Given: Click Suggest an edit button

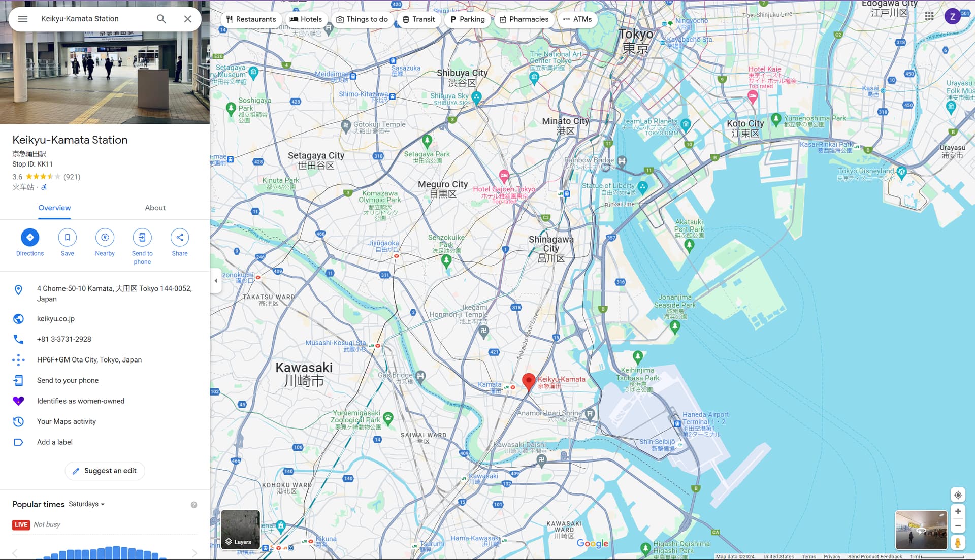Looking at the screenshot, I should 105,471.
